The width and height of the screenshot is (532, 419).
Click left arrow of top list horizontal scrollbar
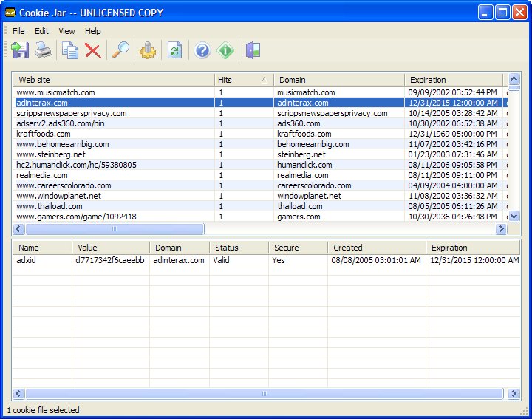tap(18, 228)
